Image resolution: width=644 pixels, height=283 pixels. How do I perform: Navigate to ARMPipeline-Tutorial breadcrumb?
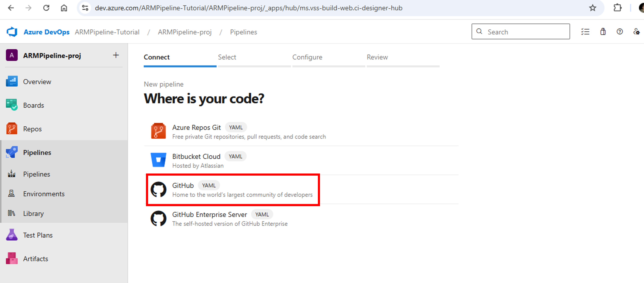107,32
